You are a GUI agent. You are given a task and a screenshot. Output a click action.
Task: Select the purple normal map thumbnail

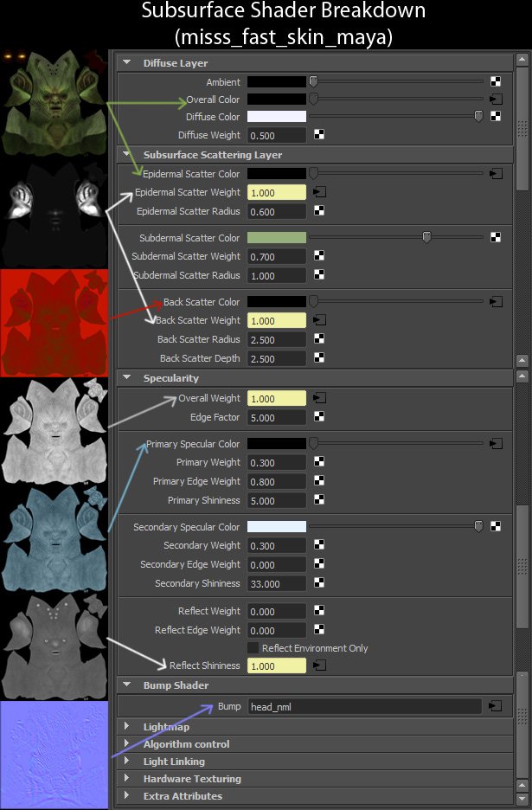(x=54, y=755)
